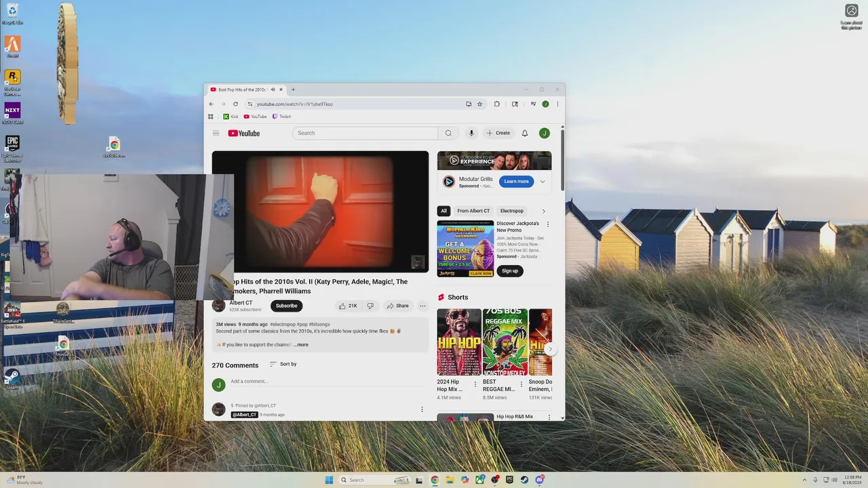Open Discord from the taskbar
The width and height of the screenshot is (868, 488).
[x=540, y=480]
